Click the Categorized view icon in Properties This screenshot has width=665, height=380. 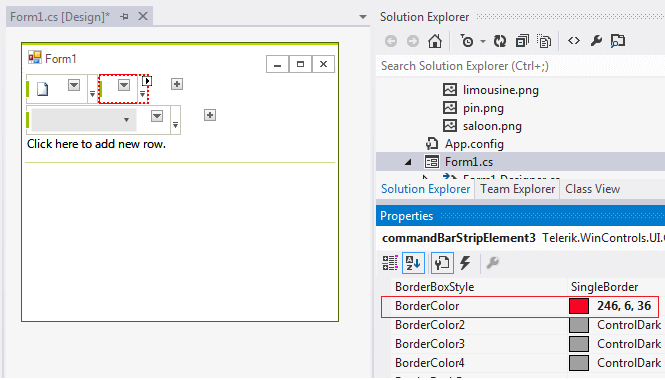click(x=390, y=263)
